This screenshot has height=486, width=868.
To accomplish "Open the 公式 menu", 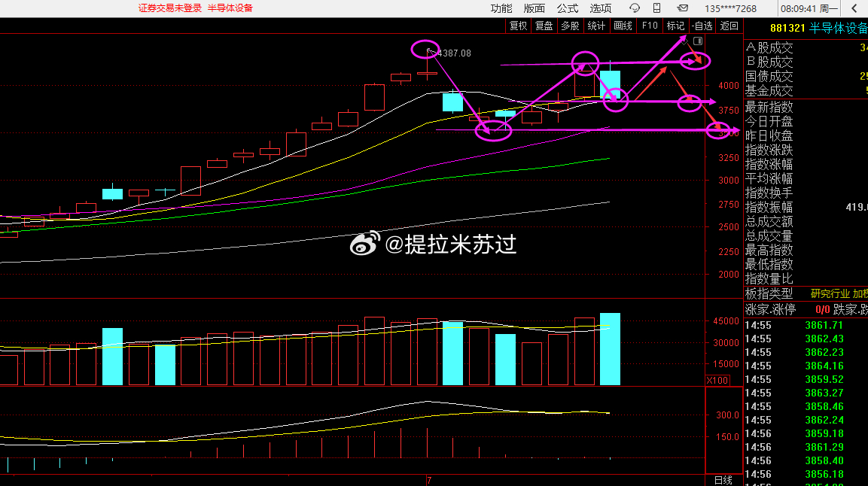I will [568, 8].
